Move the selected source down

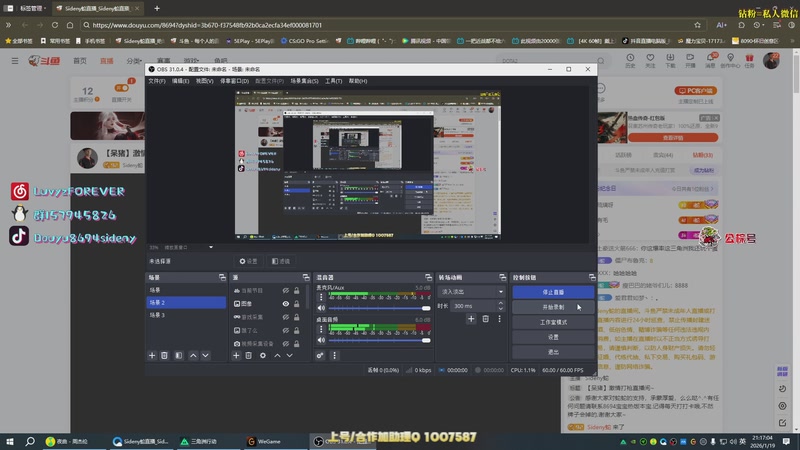(x=289, y=356)
